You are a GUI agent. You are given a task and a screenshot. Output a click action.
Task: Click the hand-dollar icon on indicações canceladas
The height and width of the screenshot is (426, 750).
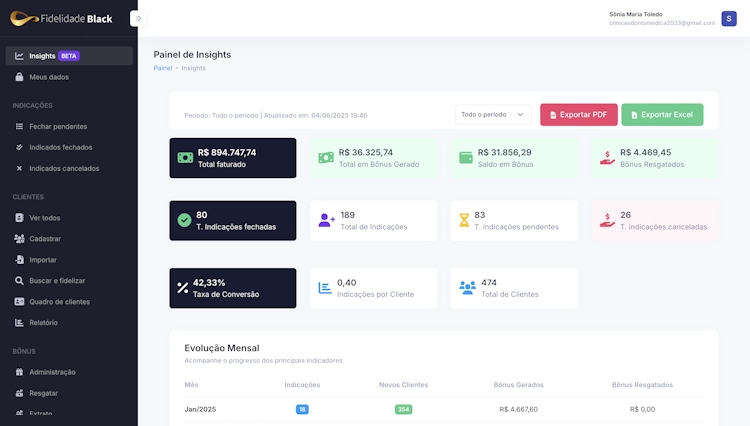point(607,220)
